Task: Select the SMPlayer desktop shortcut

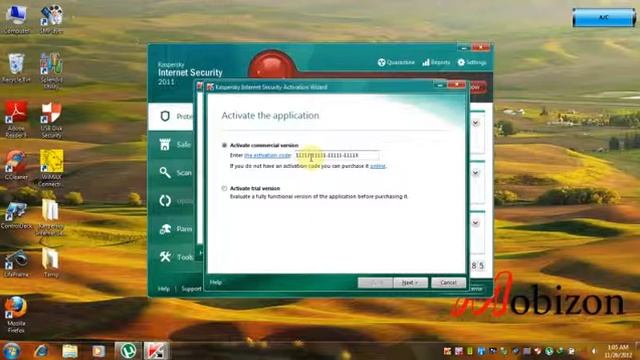Action: 51,19
